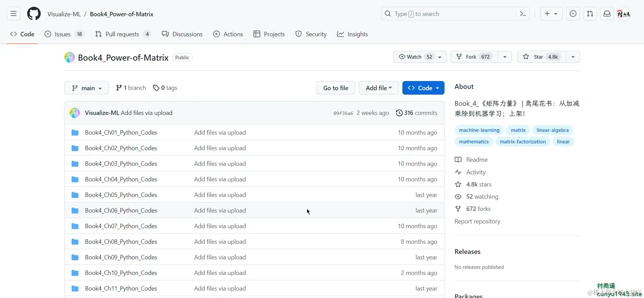Click the fork icon beside 672 forks
This screenshot has height=298, width=644.
coord(458,209)
